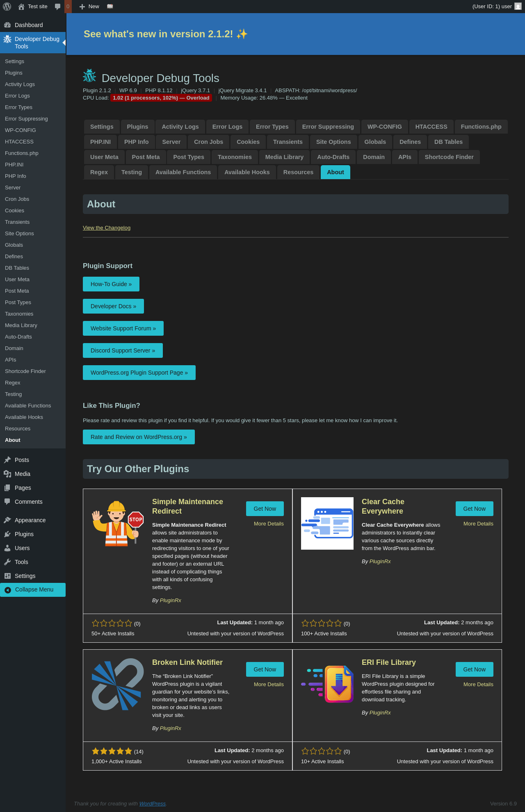View More Details for ERI File Library
525x812 pixels.
pyautogui.click(x=478, y=685)
